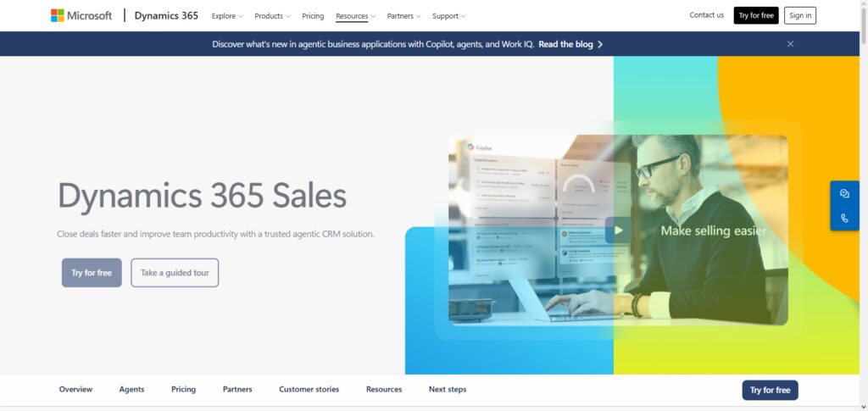Image resolution: width=868 pixels, height=411 pixels.
Task: Expand the Partners menu in top navigation
Action: tap(403, 16)
